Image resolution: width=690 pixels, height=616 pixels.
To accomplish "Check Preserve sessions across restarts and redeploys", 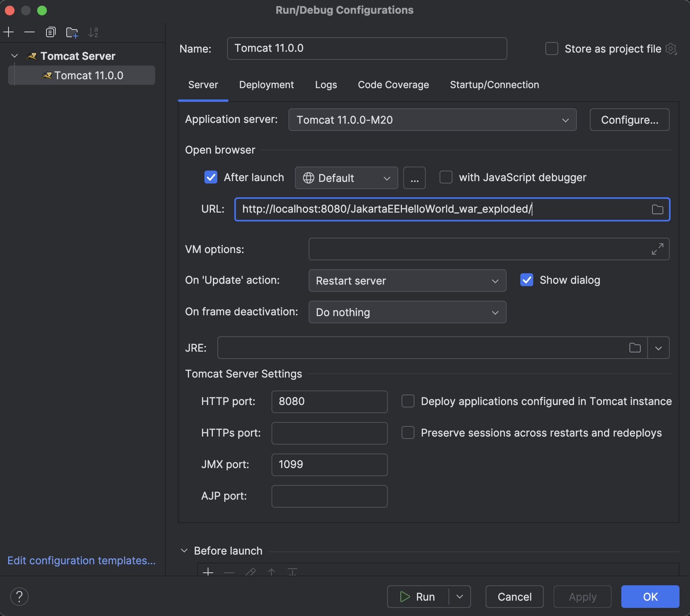I will (408, 432).
